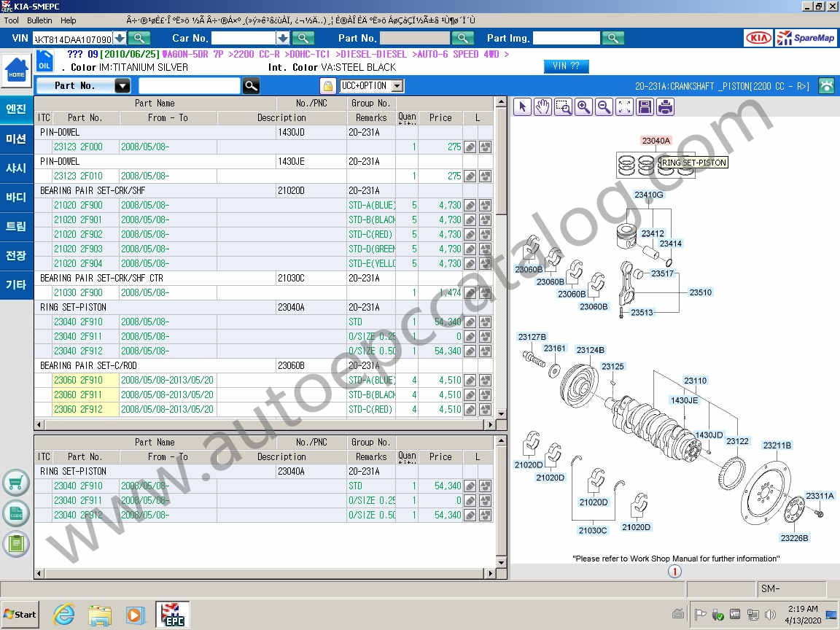Image resolution: width=840 pixels, height=630 pixels.
Task: Click the VIN search magnifier
Action: point(139,38)
